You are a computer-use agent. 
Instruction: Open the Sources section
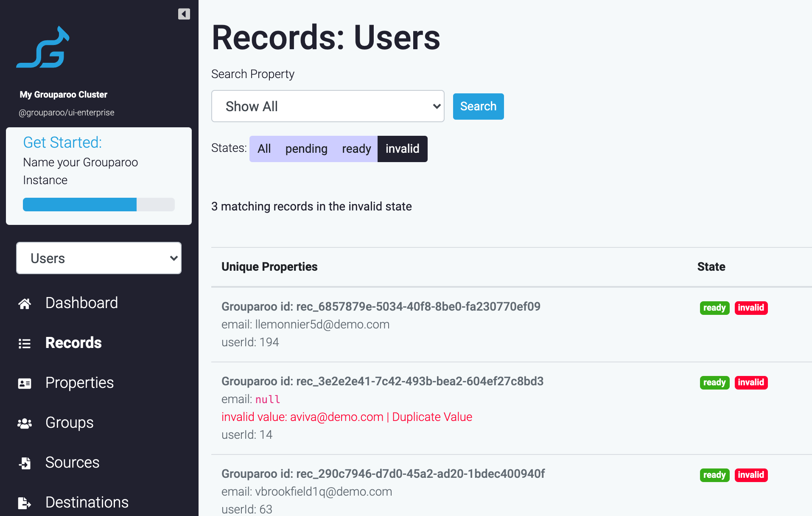[x=72, y=463]
